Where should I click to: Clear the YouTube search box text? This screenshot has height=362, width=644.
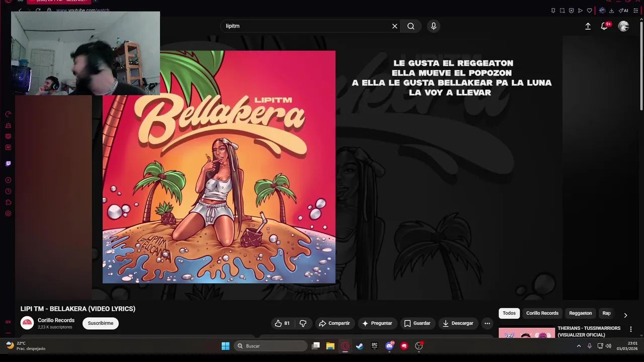click(x=394, y=26)
